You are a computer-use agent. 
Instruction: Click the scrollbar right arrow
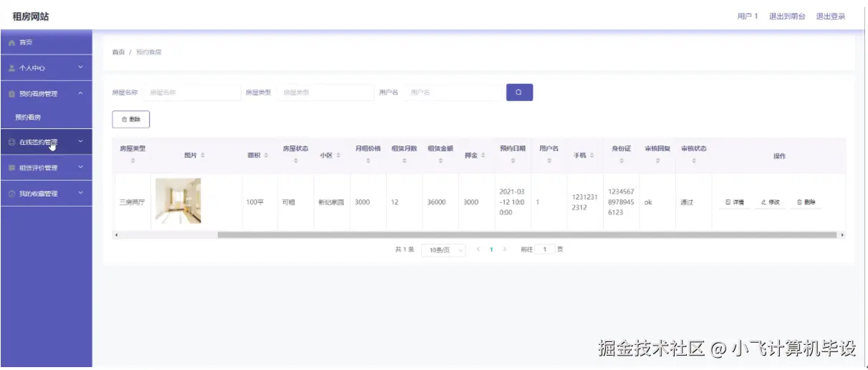point(842,234)
